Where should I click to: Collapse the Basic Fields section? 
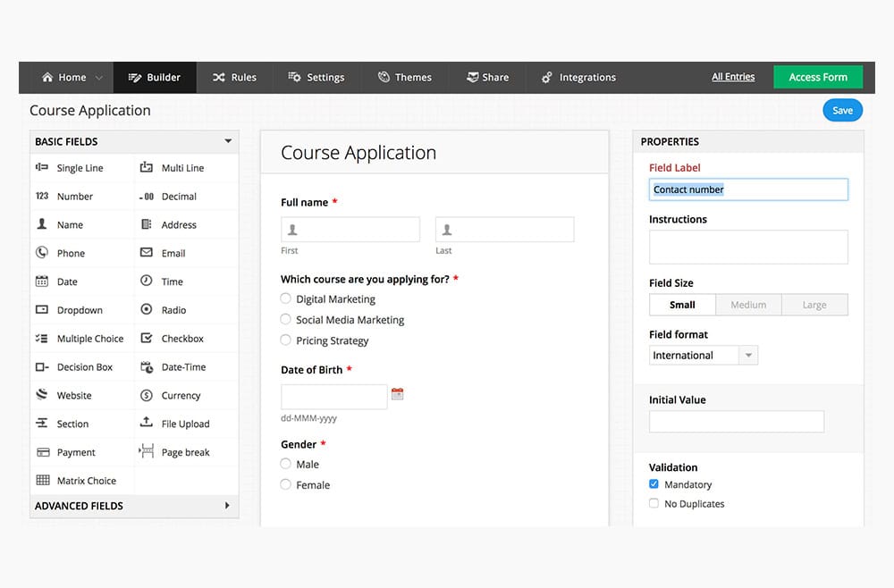[x=228, y=140]
